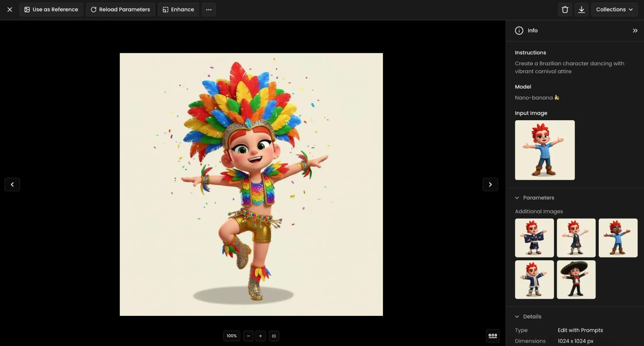Click the download image icon
The height and width of the screenshot is (346, 644).
point(582,9)
